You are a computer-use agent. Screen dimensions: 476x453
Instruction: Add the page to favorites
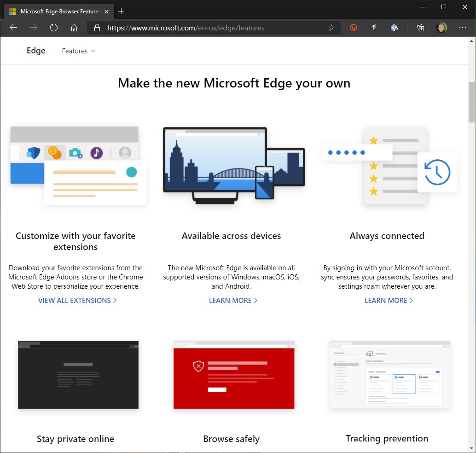tap(331, 28)
